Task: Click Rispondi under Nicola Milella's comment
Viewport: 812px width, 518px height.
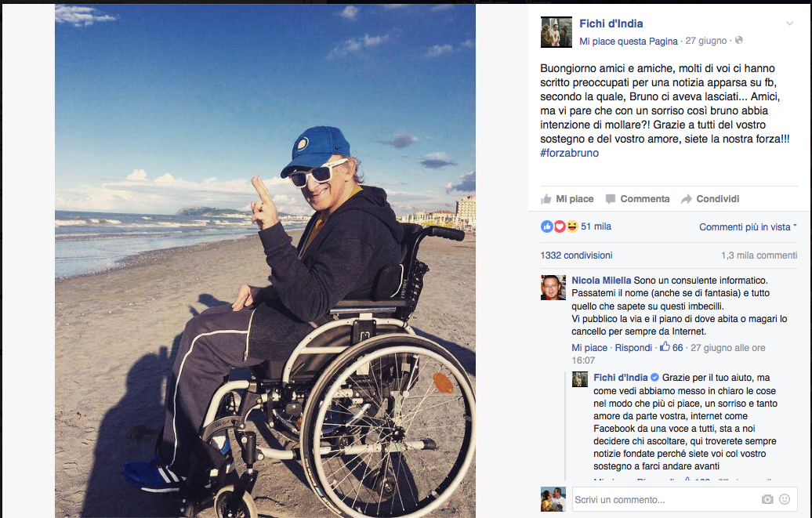Action: (x=633, y=348)
